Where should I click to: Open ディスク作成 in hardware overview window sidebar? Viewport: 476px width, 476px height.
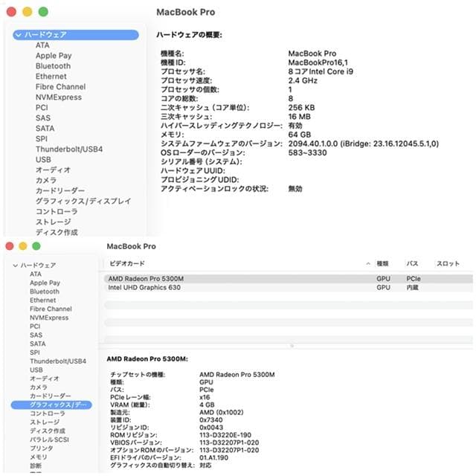point(57,232)
